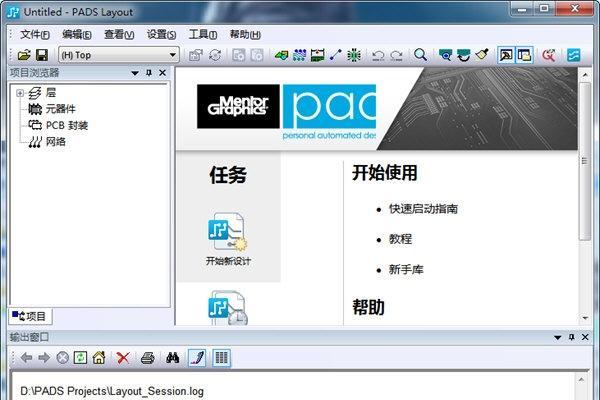Click the PADS logo banner
Screen dimensions: 600x400
[x=329, y=106]
